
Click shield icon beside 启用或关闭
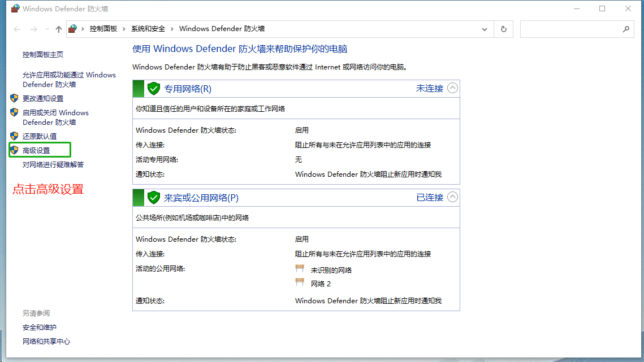coord(14,112)
